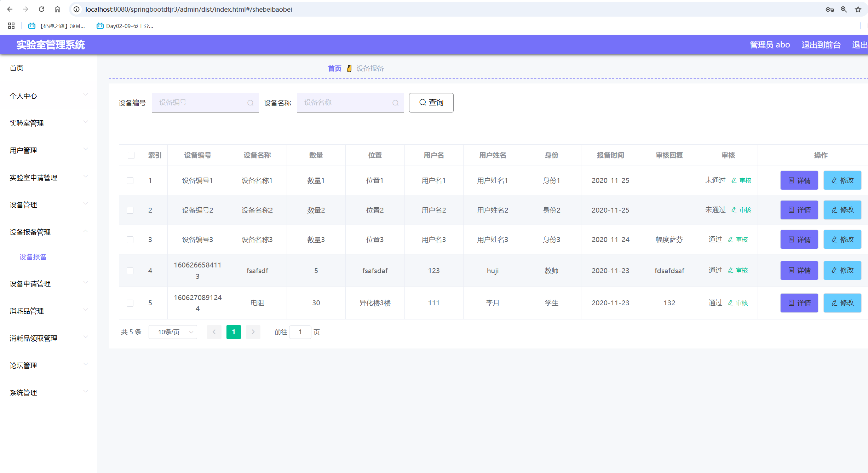The height and width of the screenshot is (473, 868).
Task: Expand the 论坛管理 sidebar menu
Action: click(x=48, y=365)
